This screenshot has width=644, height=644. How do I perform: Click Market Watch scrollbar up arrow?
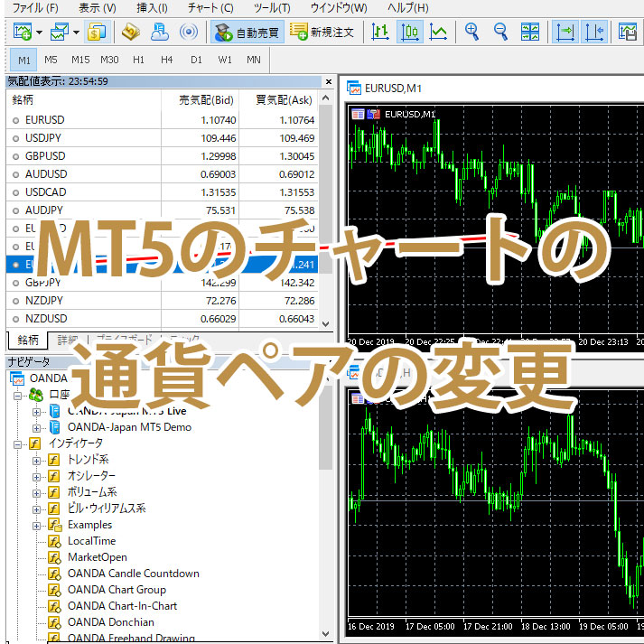point(326,98)
